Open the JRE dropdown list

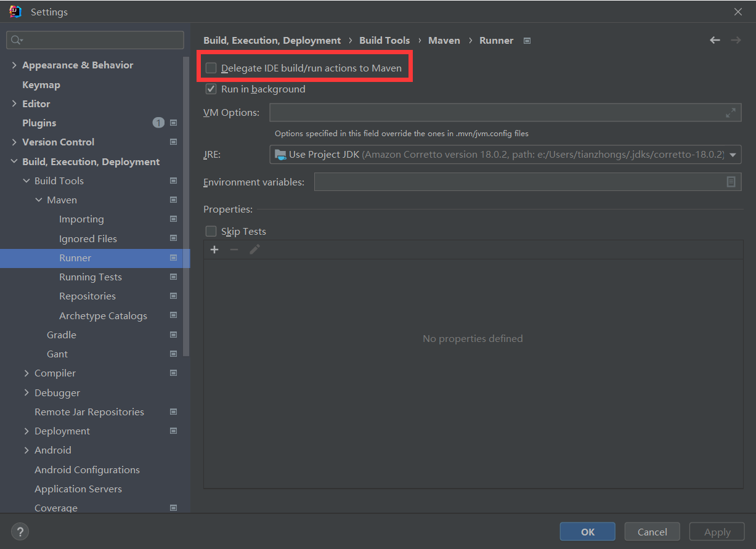[733, 155]
